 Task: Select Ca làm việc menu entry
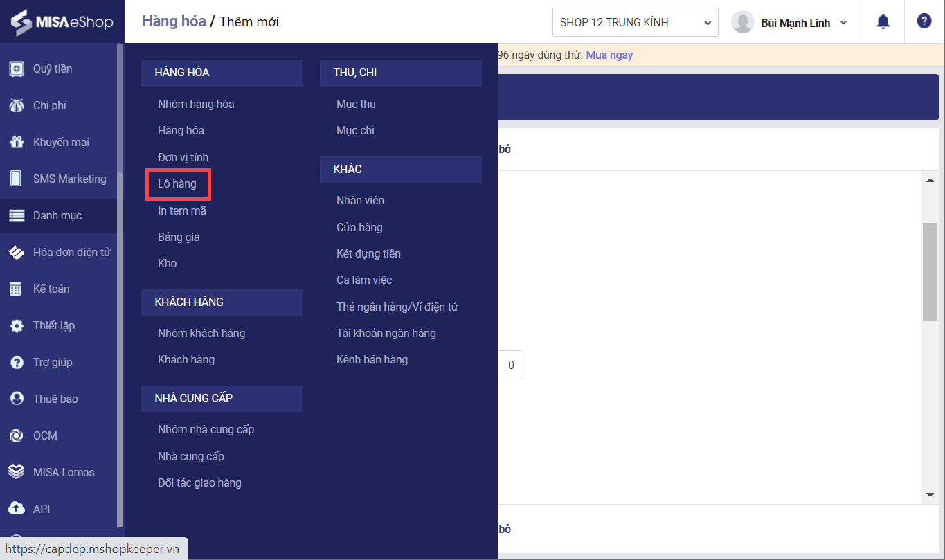[x=364, y=280]
